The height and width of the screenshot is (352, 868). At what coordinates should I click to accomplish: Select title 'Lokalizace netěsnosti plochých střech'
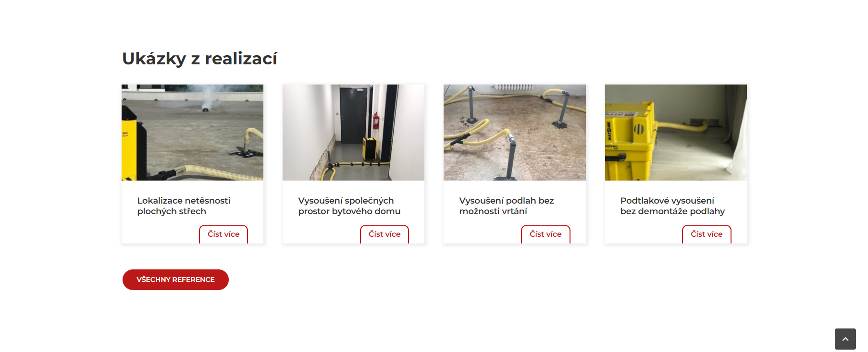tap(184, 206)
